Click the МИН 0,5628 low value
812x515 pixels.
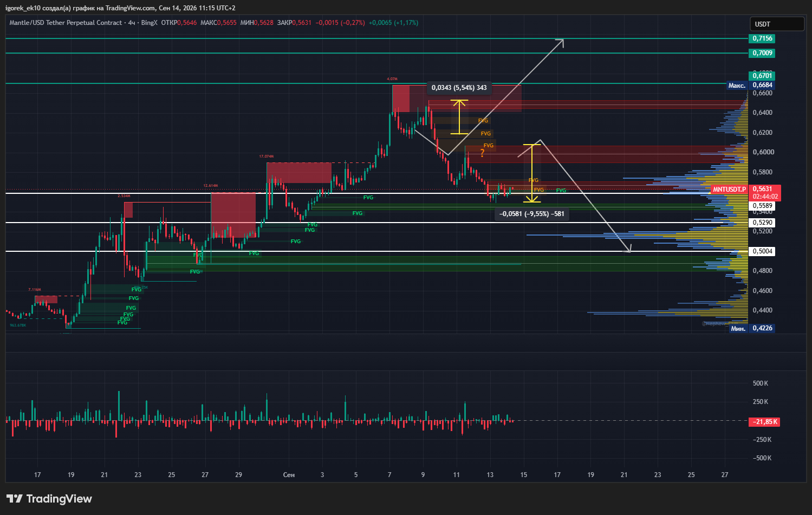point(256,23)
